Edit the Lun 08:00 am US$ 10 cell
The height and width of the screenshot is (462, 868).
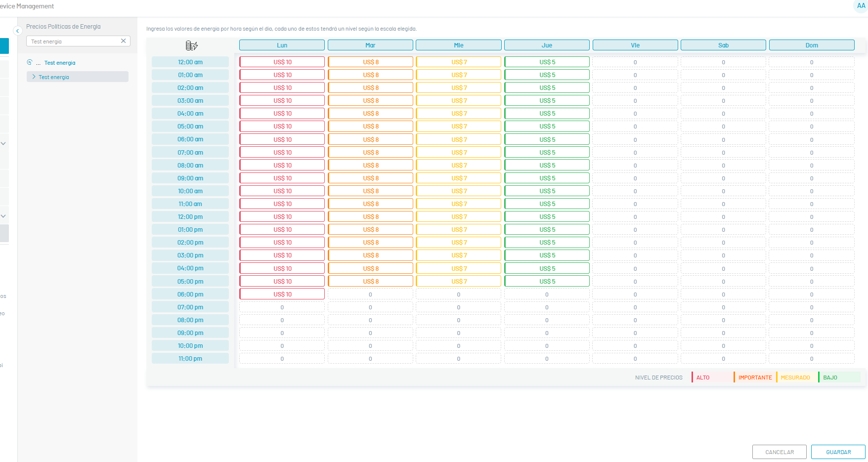[282, 165]
